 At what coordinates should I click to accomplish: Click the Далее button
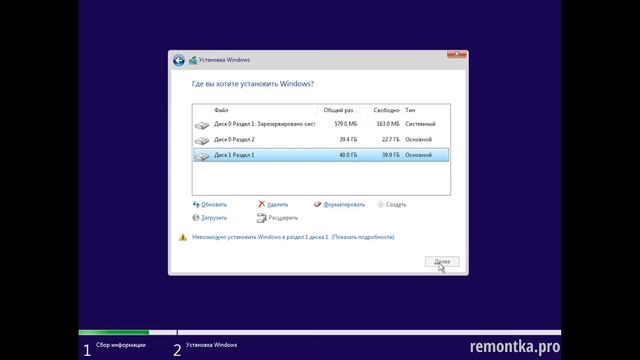(442, 261)
